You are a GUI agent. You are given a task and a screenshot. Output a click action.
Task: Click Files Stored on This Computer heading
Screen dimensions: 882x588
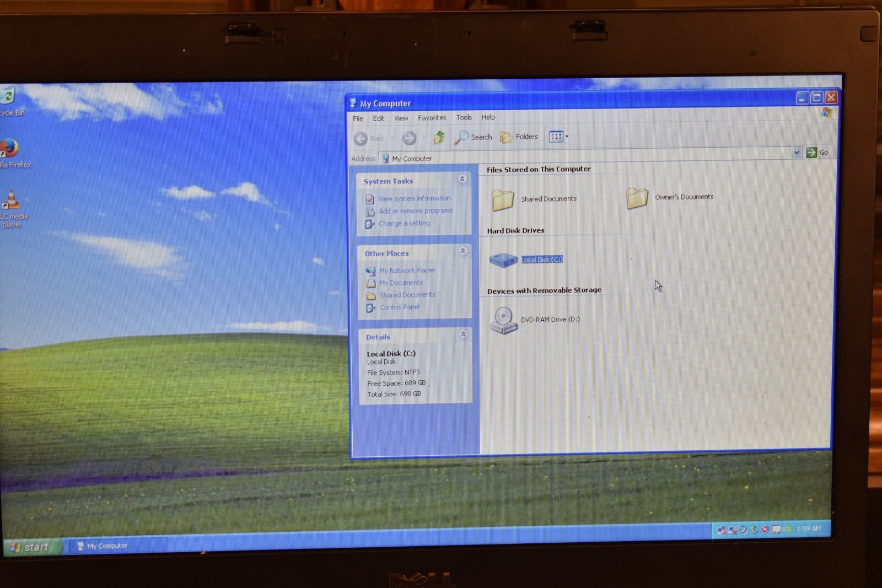point(539,169)
